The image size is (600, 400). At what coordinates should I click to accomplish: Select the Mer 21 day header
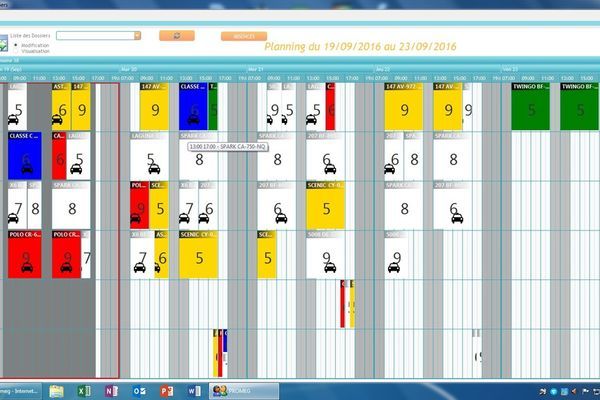coord(256,69)
